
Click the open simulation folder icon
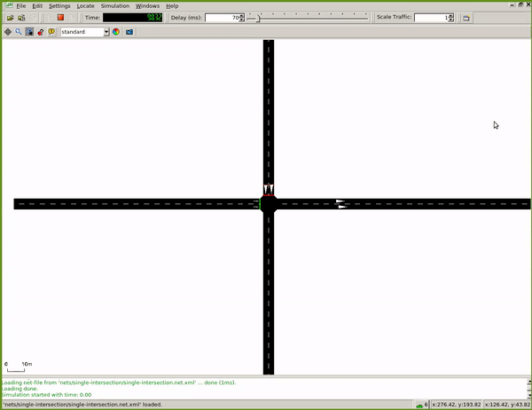pyautogui.click(x=10, y=18)
